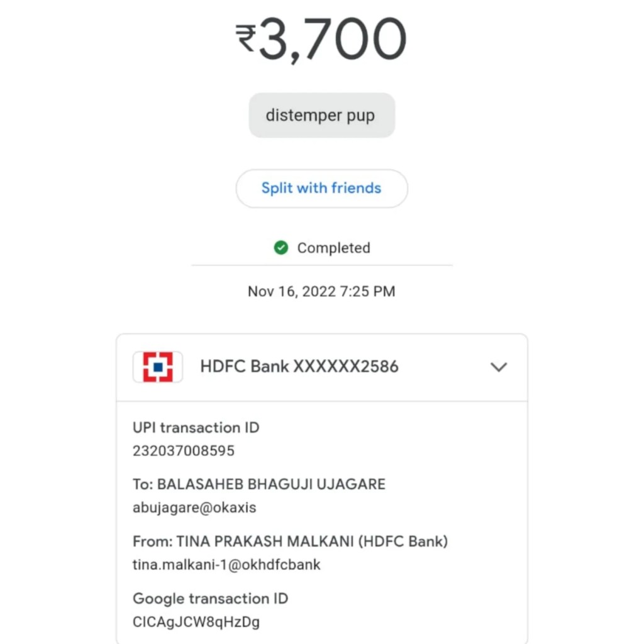Tap the 'distemper pup' payment note chip
The width and height of the screenshot is (644, 644).
click(x=321, y=116)
